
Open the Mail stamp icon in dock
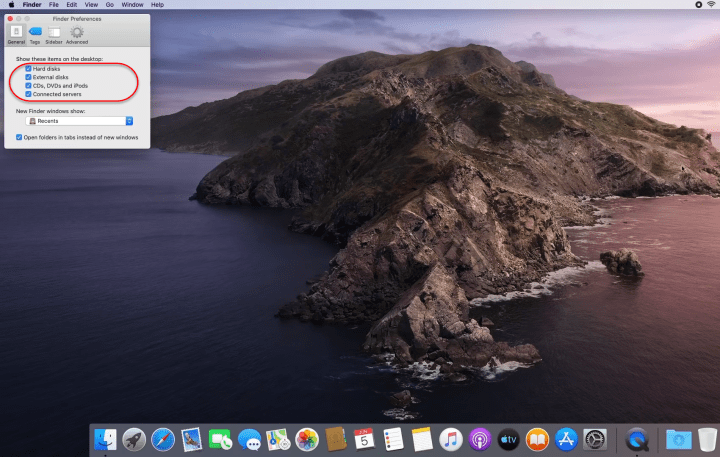pyautogui.click(x=191, y=440)
